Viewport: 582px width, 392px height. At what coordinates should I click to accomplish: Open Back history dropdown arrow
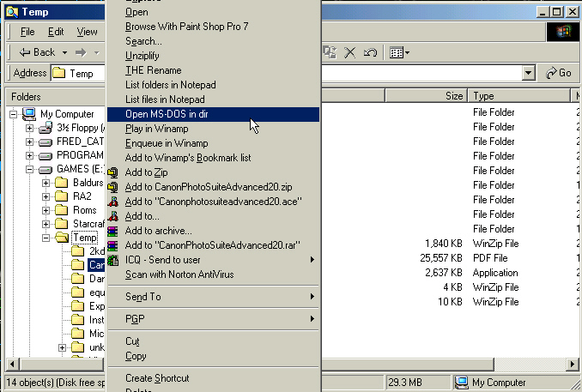pyautogui.click(x=64, y=52)
